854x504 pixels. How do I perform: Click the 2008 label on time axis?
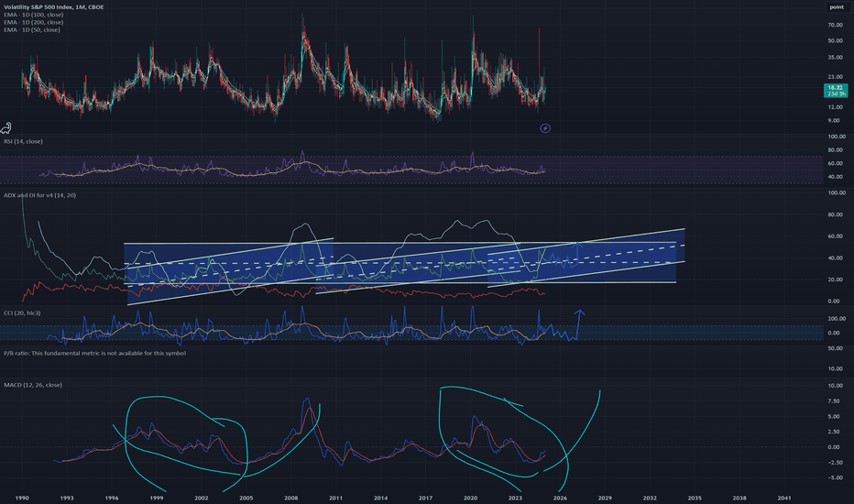[x=290, y=498]
